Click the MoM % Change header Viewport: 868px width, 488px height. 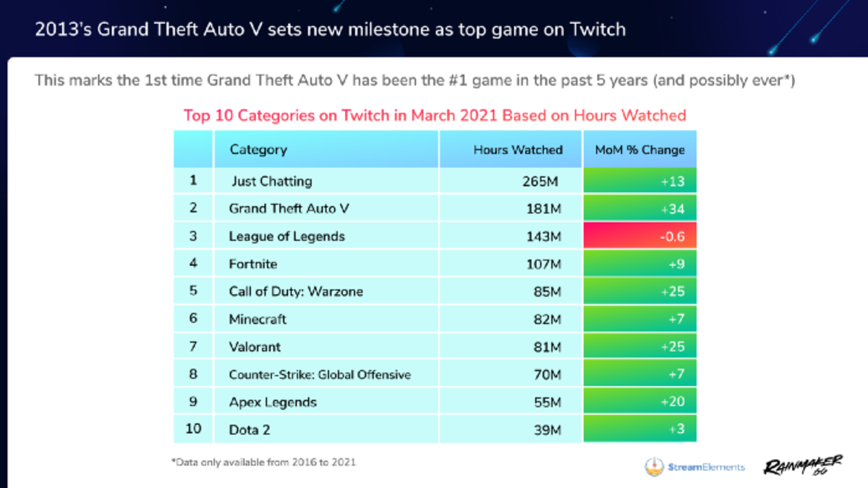pyautogui.click(x=639, y=150)
